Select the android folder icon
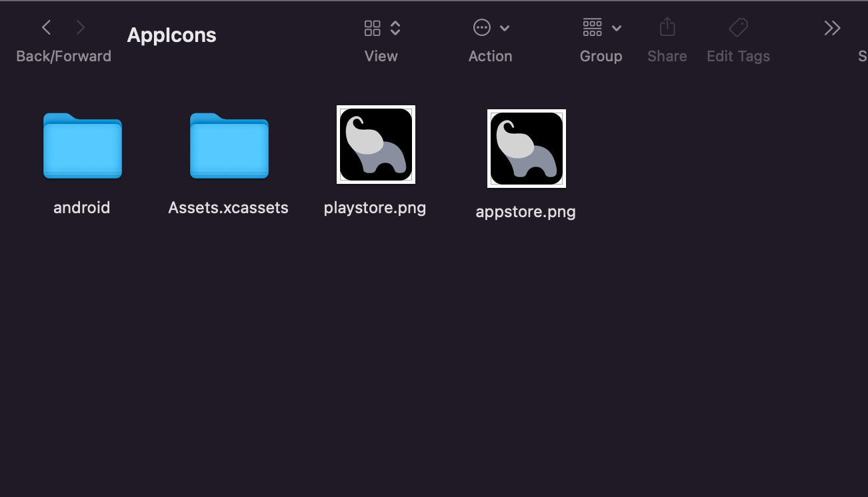Screen dimensions: 868x497 [82, 146]
